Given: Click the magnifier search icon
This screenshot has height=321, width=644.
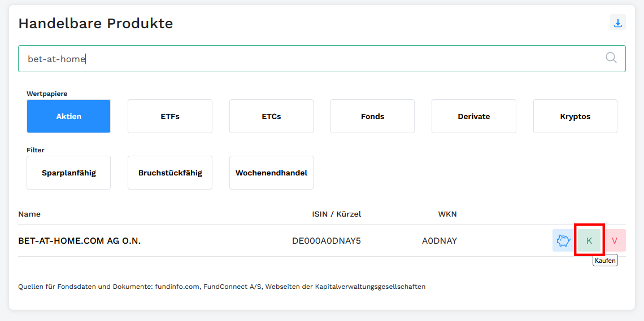Looking at the screenshot, I should click(x=611, y=58).
